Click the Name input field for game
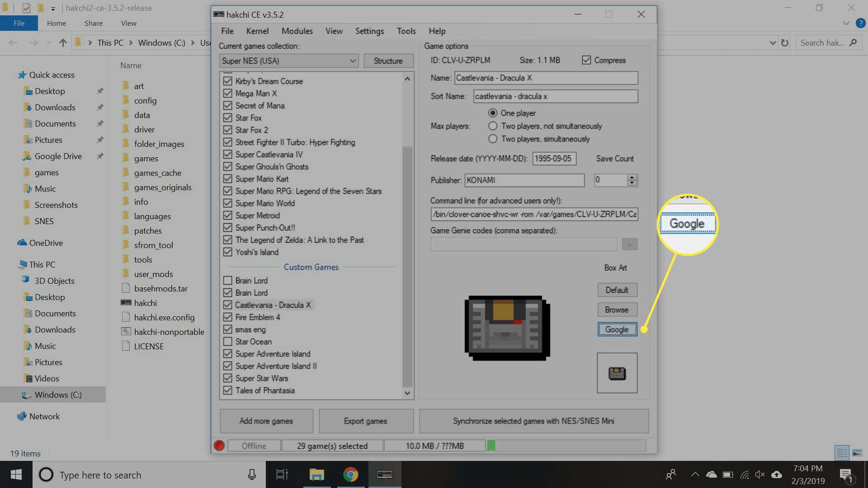The width and height of the screenshot is (868, 488). coord(545,78)
